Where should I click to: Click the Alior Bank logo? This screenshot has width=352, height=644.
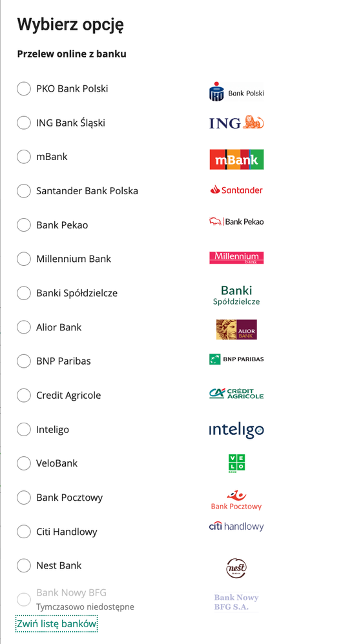tap(236, 329)
